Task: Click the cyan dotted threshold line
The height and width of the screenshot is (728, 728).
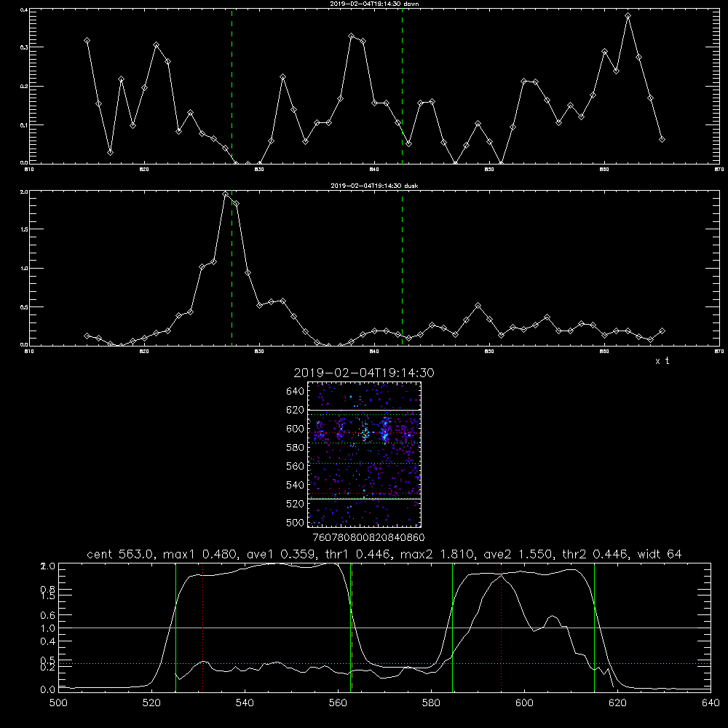Action: pos(384,663)
